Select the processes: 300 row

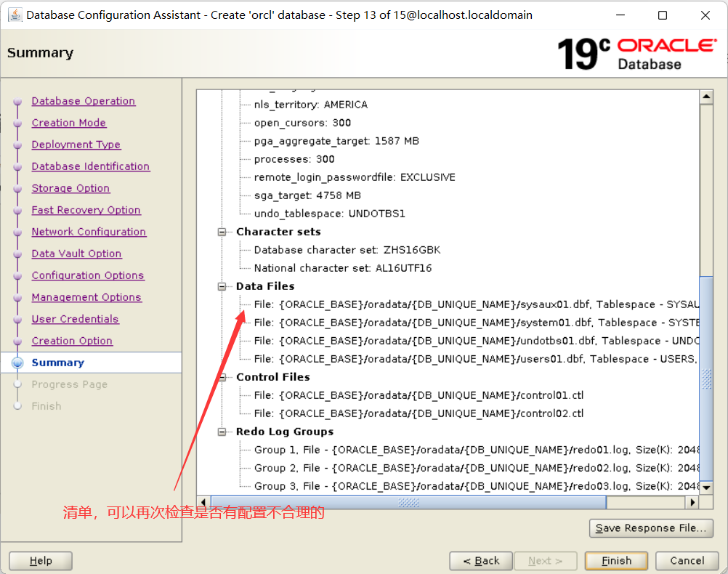point(294,159)
